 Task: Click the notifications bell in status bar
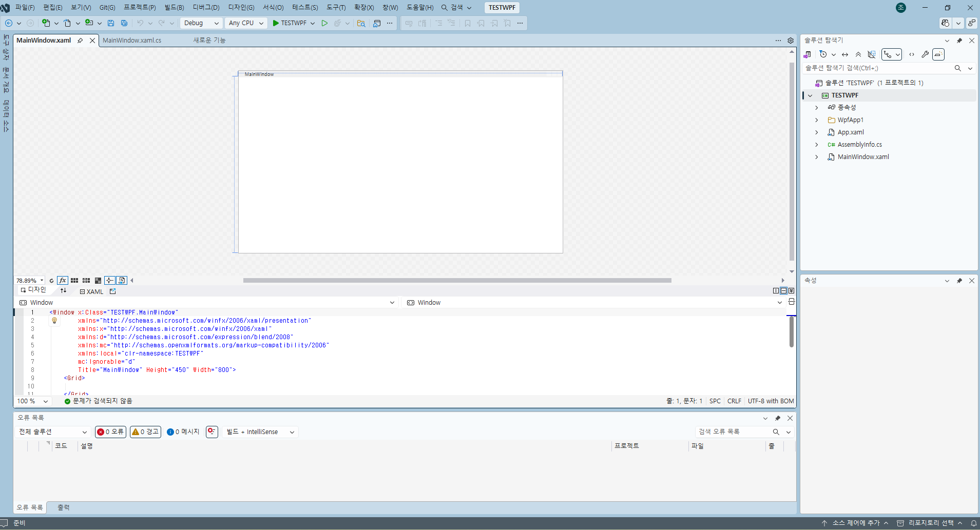click(x=973, y=523)
